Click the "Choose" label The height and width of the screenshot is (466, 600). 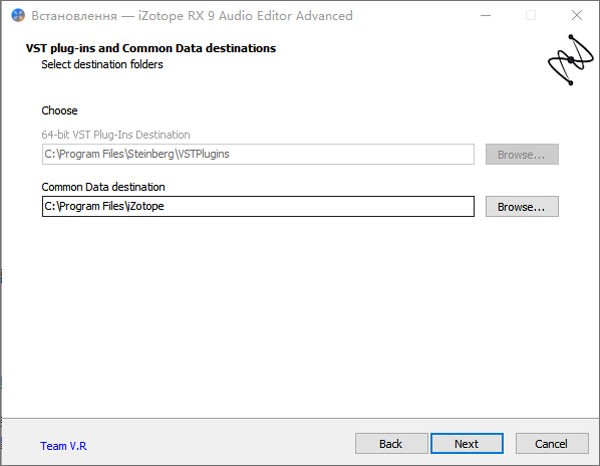pos(59,111)
